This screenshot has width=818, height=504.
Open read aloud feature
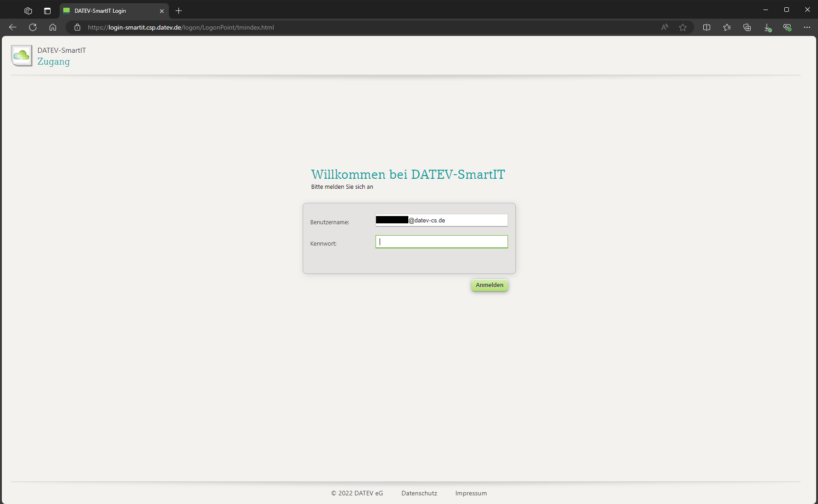click(x=665, y=27)
